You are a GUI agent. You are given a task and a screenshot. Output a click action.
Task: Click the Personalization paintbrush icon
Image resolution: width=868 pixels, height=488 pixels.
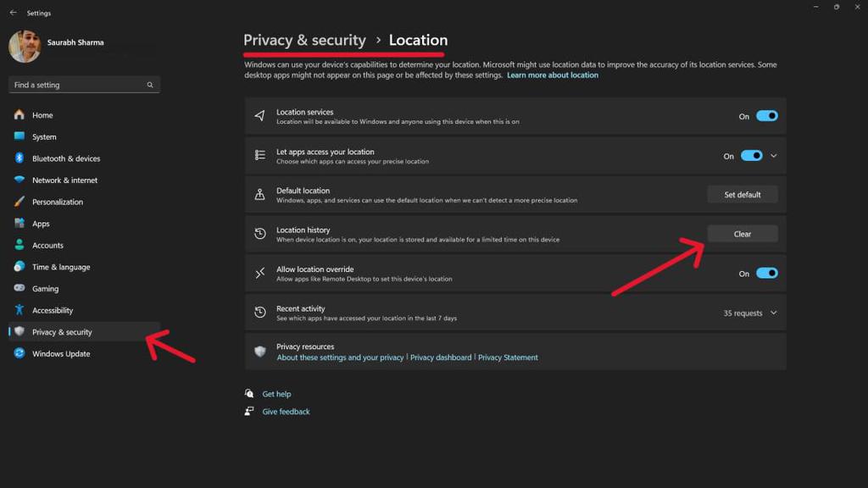19,202
